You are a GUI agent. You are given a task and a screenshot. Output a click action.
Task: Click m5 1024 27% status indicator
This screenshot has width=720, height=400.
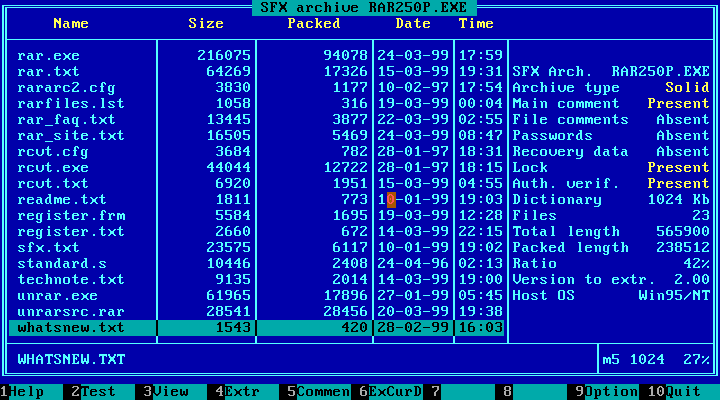pyautogui.click(x=656, y=360)
